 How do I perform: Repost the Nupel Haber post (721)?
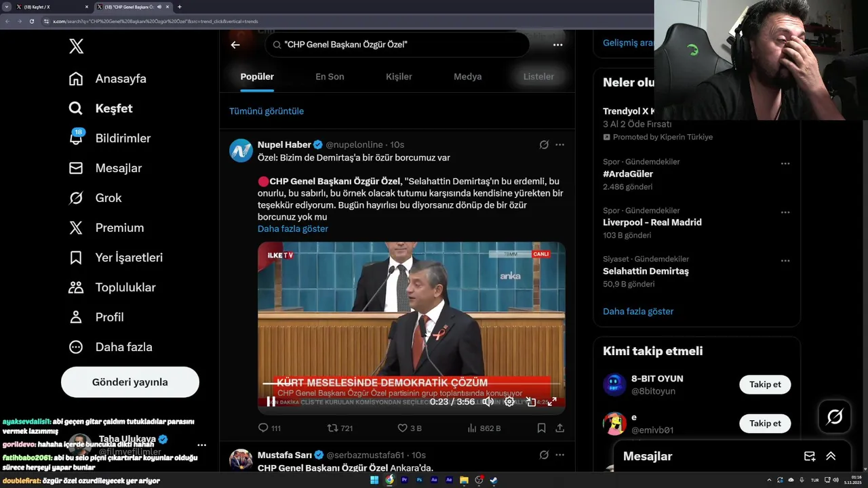coord(340,428)
